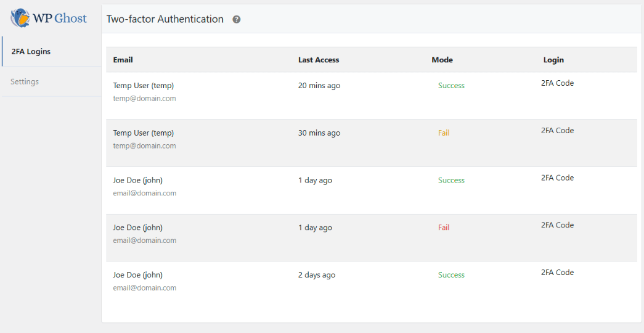Image resolution: width=644 pixels, height=333 pixels.
Task: Click the WP Ghost logo
Action: [x=49, y=18]
